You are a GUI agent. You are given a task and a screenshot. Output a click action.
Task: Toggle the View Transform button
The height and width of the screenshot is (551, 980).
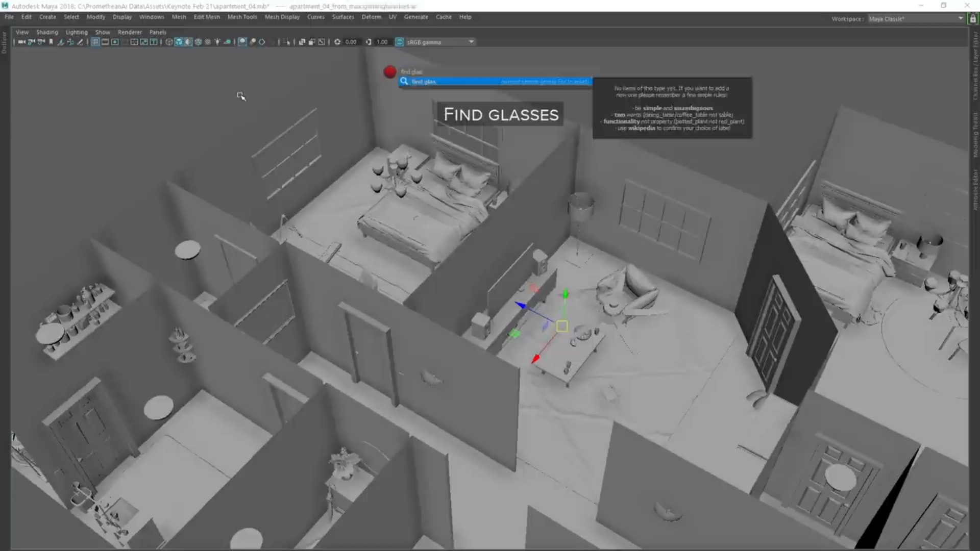tap(400, 42)
